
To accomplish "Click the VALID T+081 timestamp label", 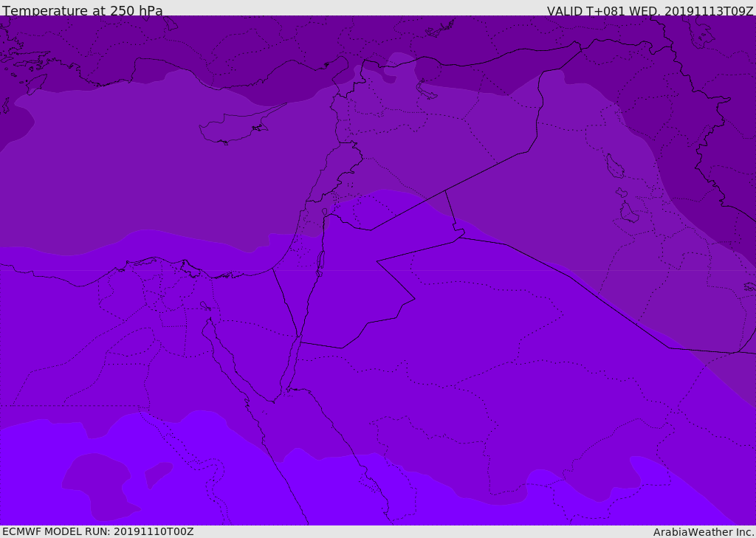I will [650, 11].
